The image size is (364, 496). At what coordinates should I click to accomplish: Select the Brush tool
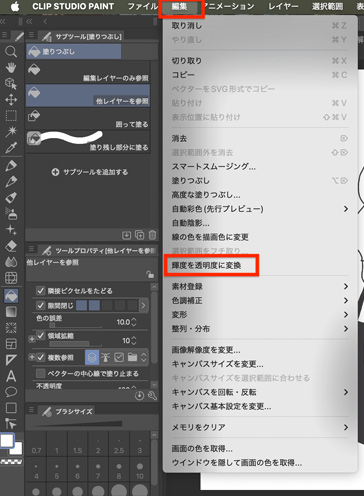[x=11, y=197]
